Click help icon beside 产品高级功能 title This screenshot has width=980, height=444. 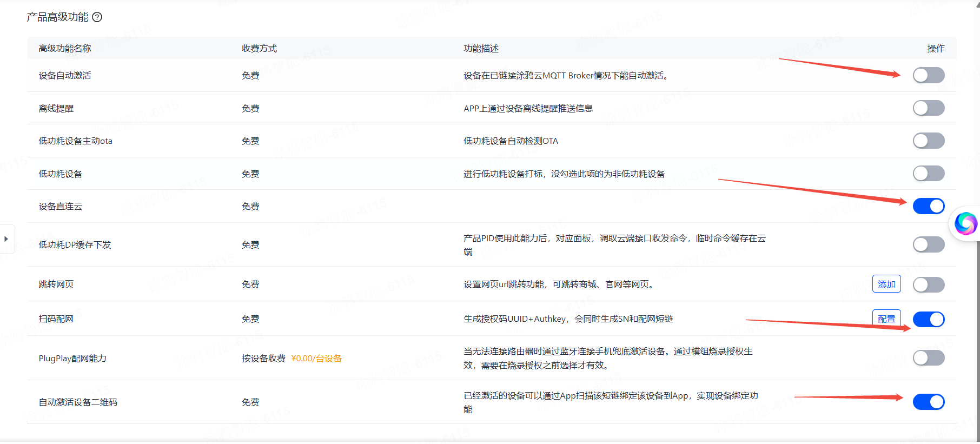(x=97, y=17)
